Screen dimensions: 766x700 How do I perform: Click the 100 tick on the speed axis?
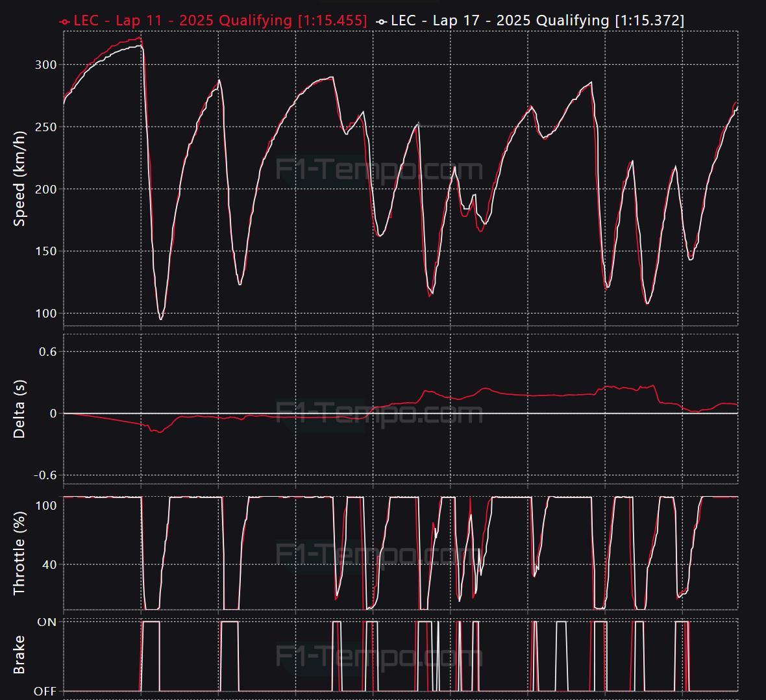click(x=46, y=314)
